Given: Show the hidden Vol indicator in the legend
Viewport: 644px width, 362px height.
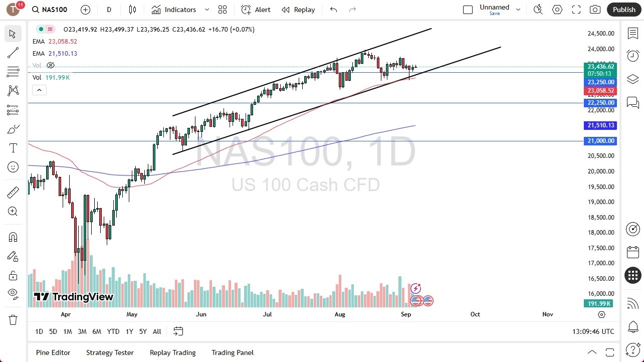Looking at the screenshot, I should [x=50, y=65].
